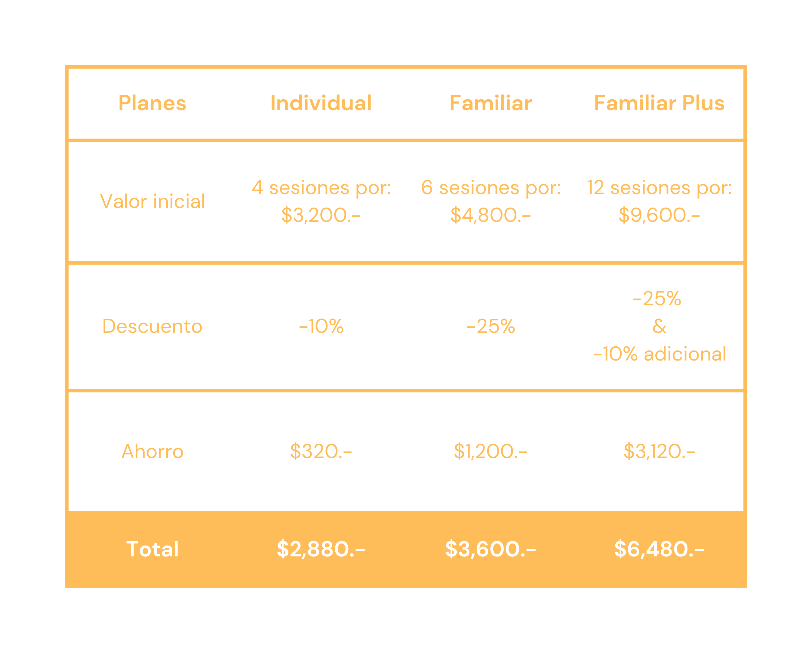Screen dimensions: 812x650
Task: Click the $6,480 total price
Action: 659,549
